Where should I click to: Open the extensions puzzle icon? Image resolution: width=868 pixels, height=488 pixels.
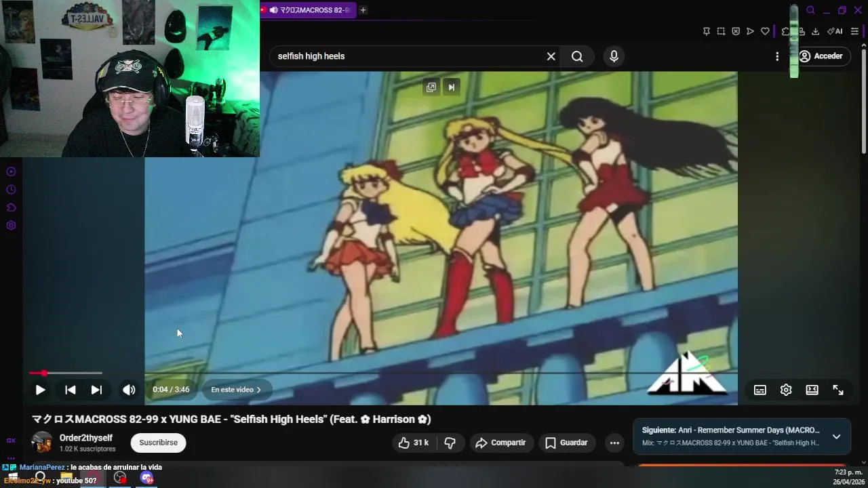(786, 31)
